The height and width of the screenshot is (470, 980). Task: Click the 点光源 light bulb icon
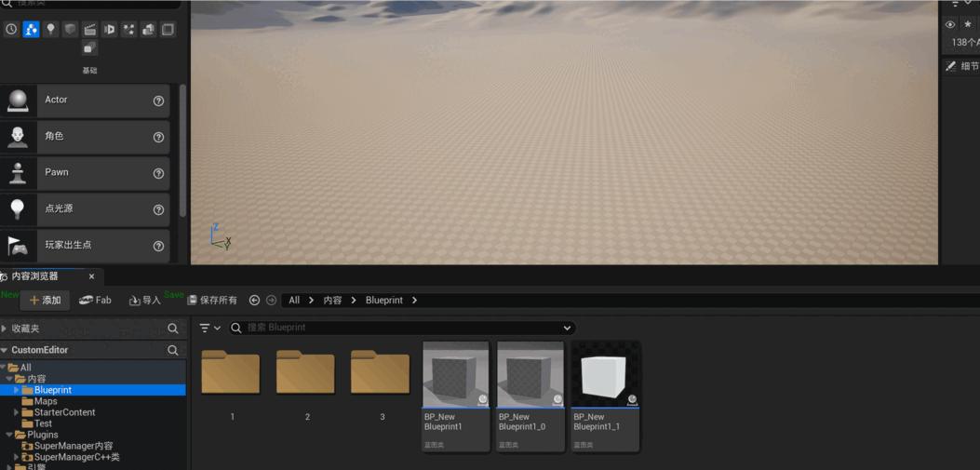pyautogui.click(x=18, y=209)
